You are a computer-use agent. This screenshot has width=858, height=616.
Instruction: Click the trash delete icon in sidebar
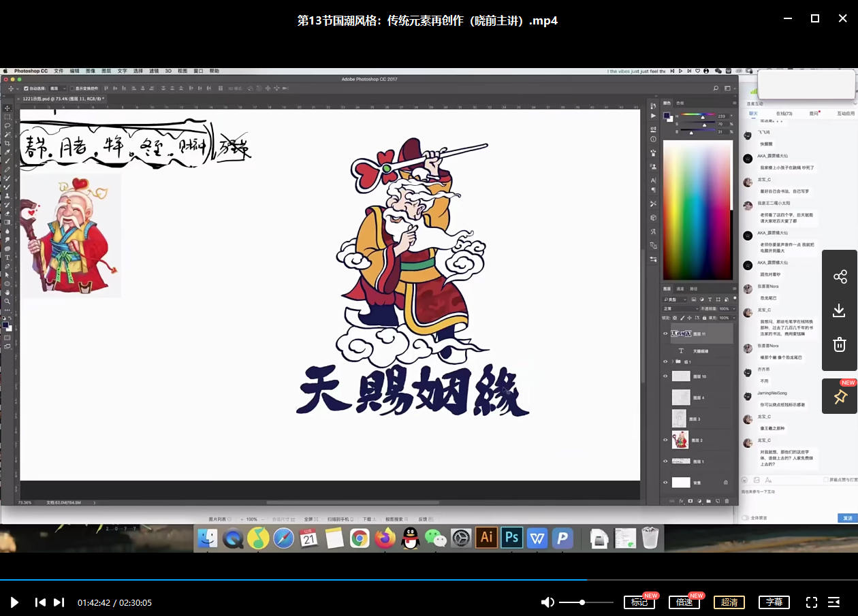point(840,344)
